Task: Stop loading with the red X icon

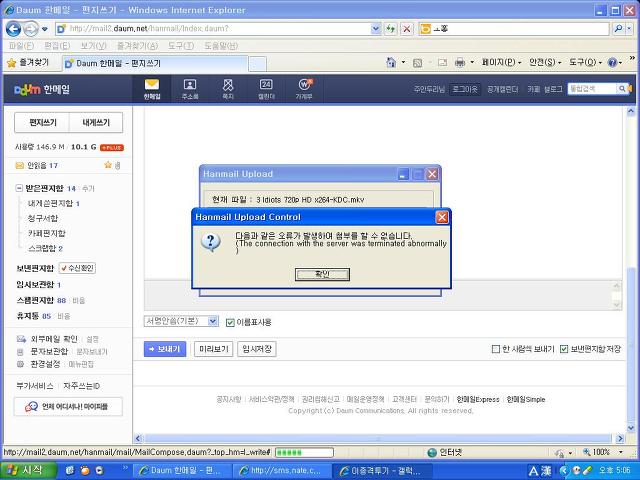Action: click(x=407, y=29)
